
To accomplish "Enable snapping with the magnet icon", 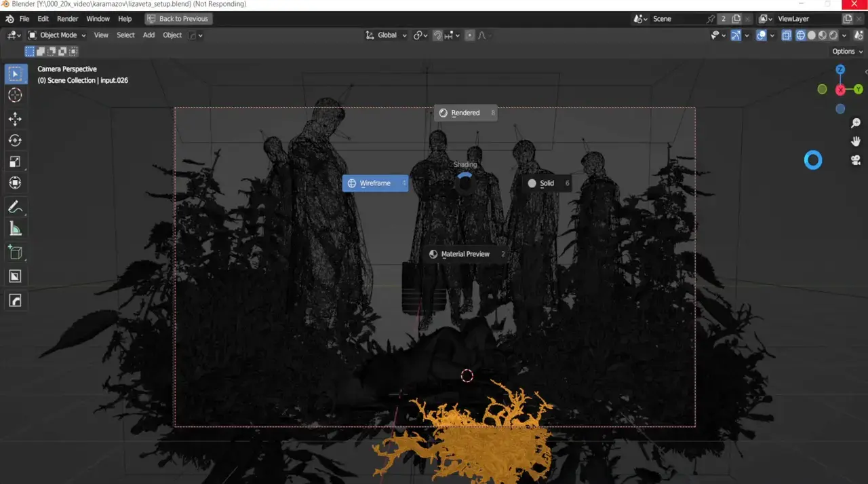I will [x=438, y=35].
